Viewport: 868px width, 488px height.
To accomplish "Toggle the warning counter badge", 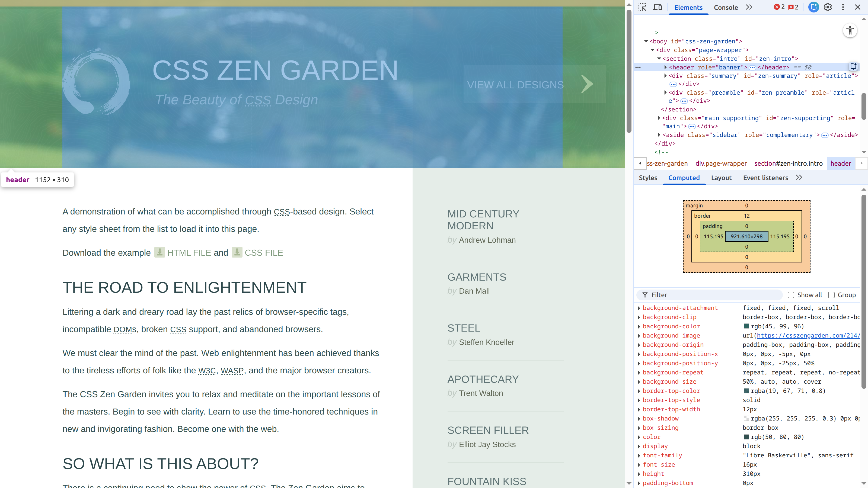I will (x=793, y=7).
